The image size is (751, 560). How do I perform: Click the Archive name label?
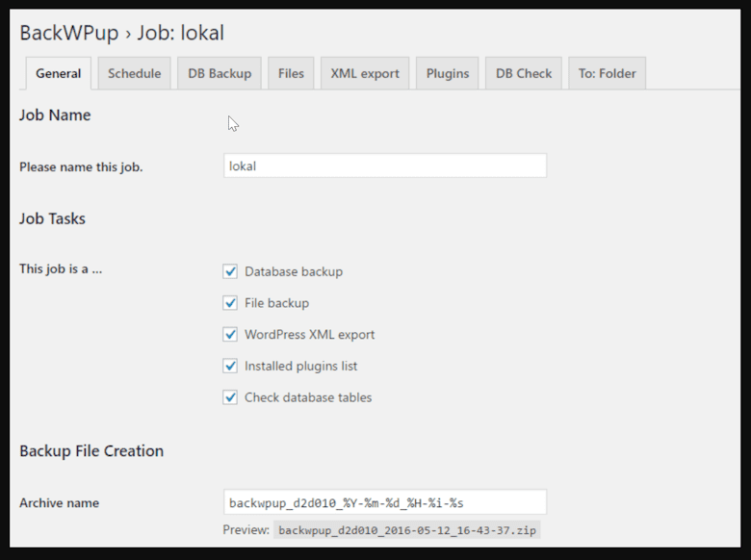pos(60,503)
